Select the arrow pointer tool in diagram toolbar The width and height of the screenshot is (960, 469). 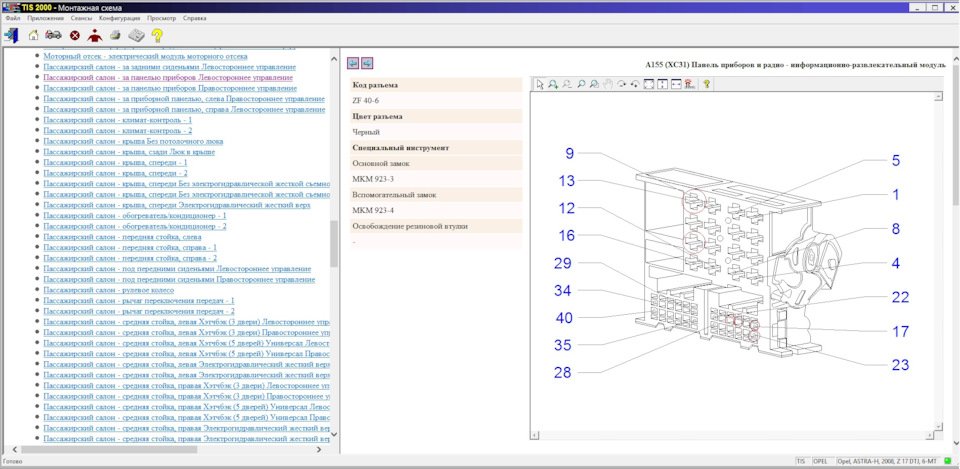(x=539, y=84)
